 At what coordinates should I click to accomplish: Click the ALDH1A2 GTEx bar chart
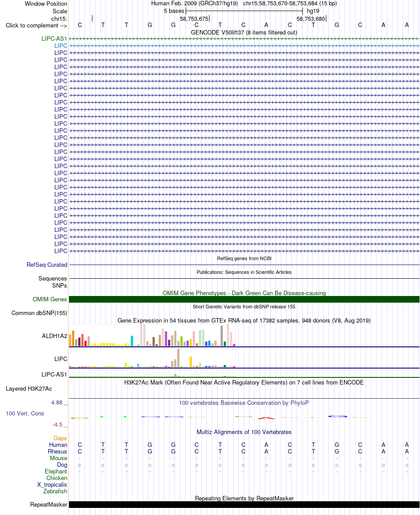153,335
